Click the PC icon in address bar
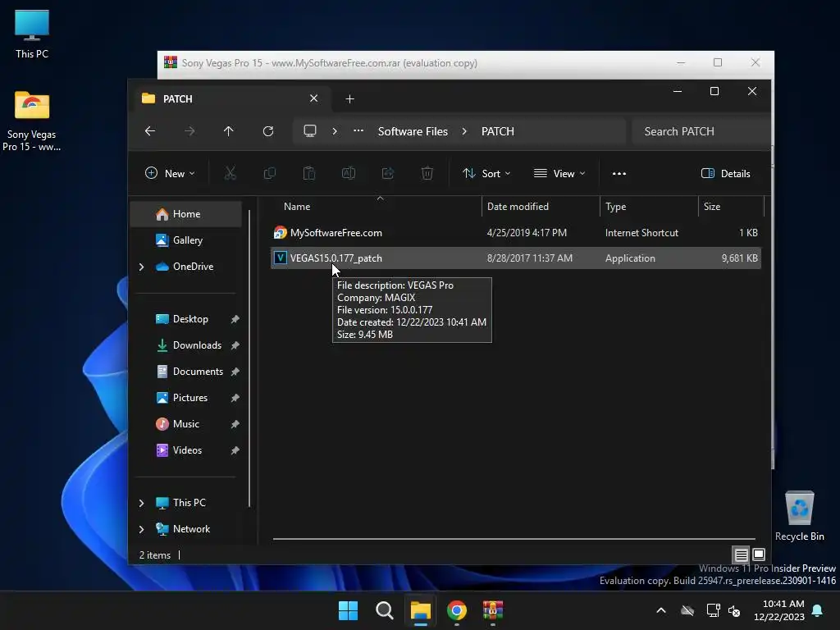 (x=309, y=131)
